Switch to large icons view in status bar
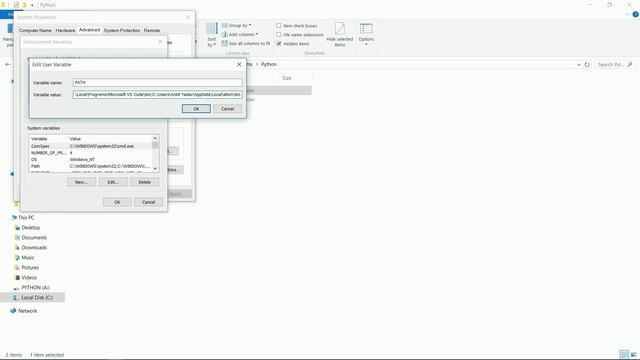This screenshot has width=640, height=360. 633,354
